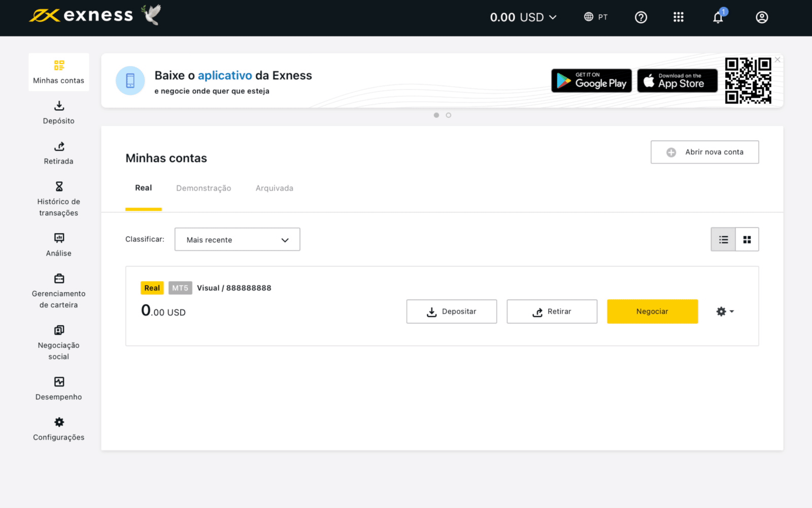This screenshot has width=812, height=508.
Task: Open the apps grid menu icon
Action: point(679,18)
